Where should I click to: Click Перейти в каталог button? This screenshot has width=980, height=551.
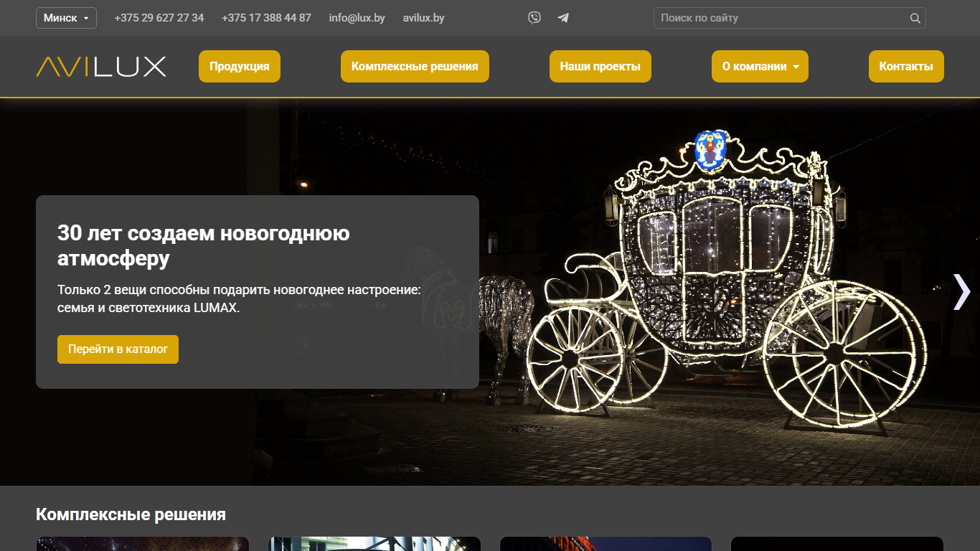coord(118,349)
